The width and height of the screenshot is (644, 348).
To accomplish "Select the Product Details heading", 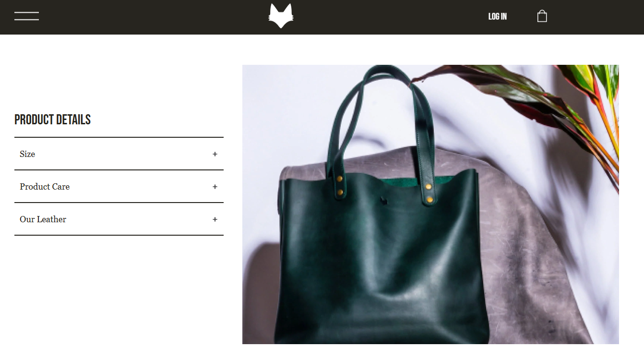I will (x=53, y=120).
